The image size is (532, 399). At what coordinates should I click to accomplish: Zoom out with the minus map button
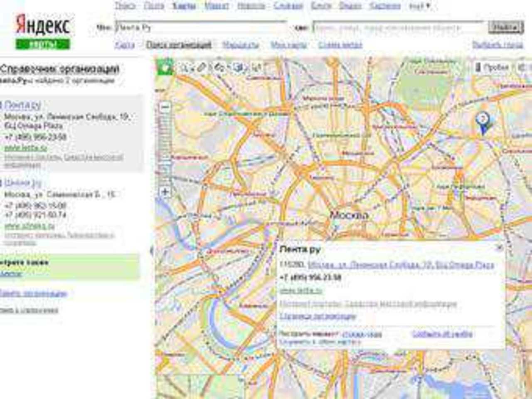click(x=165, y=106)
